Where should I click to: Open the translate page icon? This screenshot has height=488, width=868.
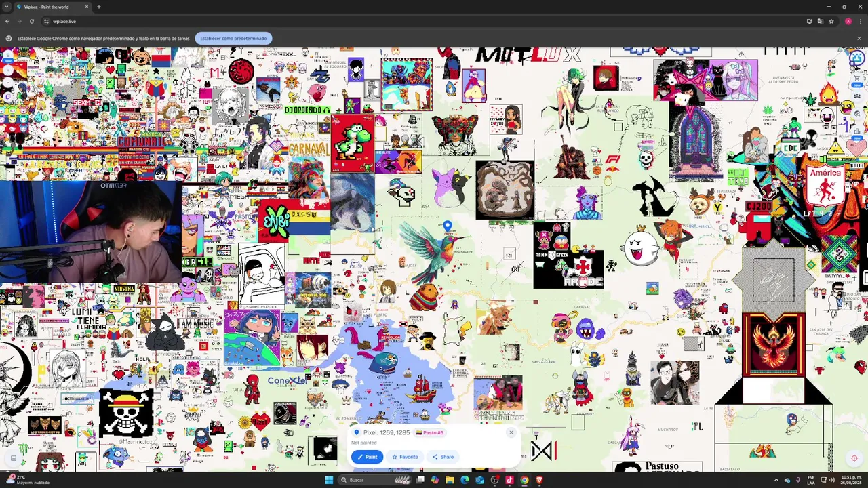(x=820, y=21)
